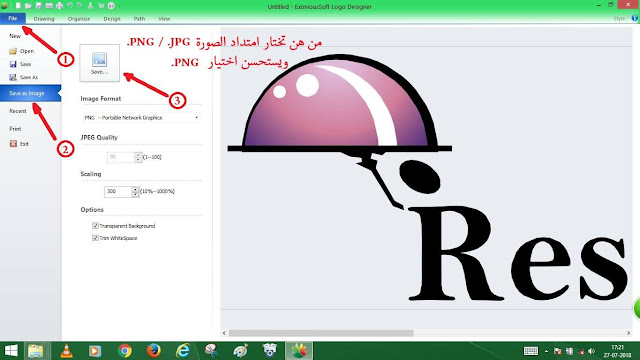Toggle the Trim WhiteSpace checkbox
640x360 pixels.
click(95, 238)
